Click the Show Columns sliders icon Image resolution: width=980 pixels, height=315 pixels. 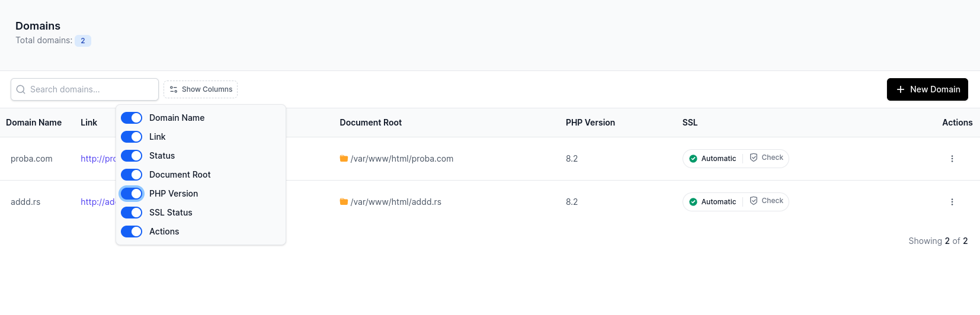pyautogui.click(x=174, y=89)
